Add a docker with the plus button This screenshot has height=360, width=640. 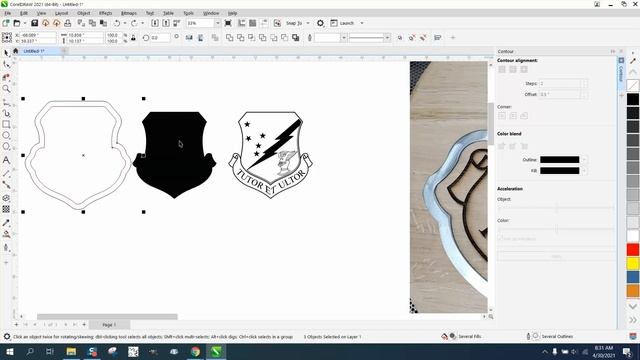point(622,95)
